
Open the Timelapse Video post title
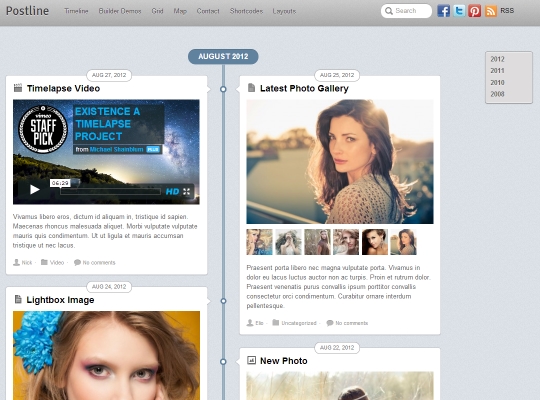[63, 88]
